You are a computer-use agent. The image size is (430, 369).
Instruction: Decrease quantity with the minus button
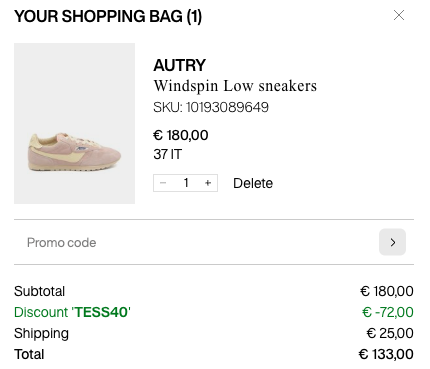(x=163, y=183)
